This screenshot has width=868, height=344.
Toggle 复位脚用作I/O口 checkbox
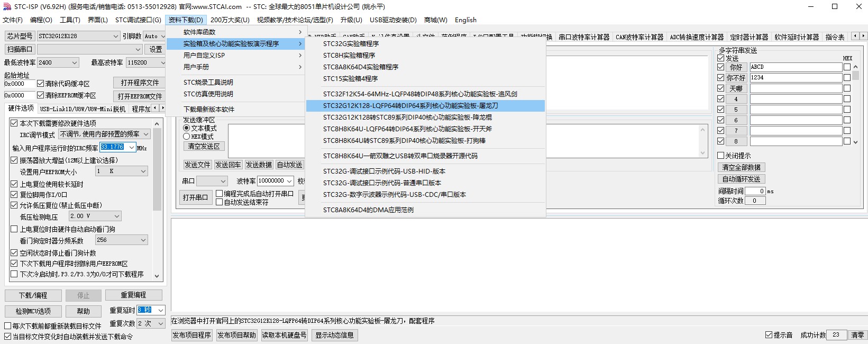[14, 195]
